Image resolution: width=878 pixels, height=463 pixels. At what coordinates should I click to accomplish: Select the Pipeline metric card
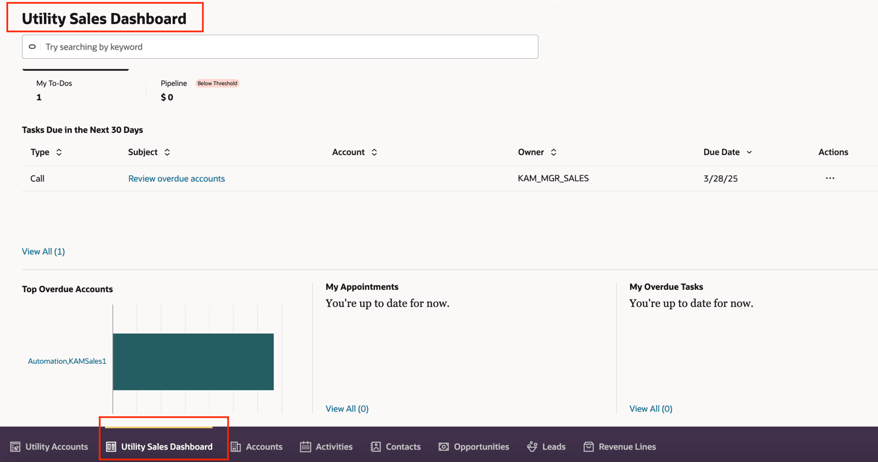coord(200,90)
